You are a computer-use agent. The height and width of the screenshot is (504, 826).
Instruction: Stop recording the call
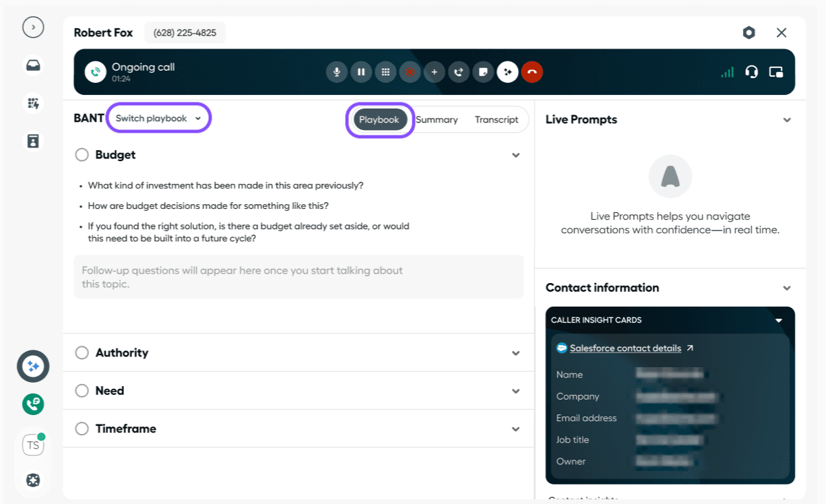(410, 72)
